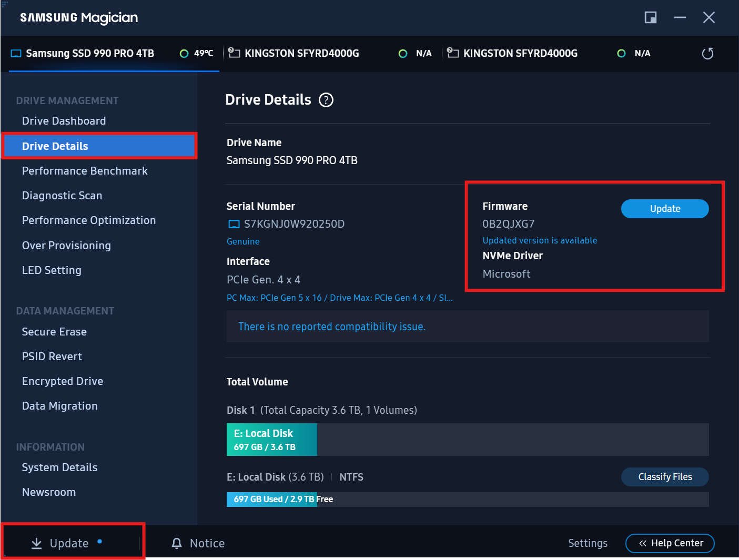Select the Samsung SSD 990 PRO 4TB tab

(90, 53)
